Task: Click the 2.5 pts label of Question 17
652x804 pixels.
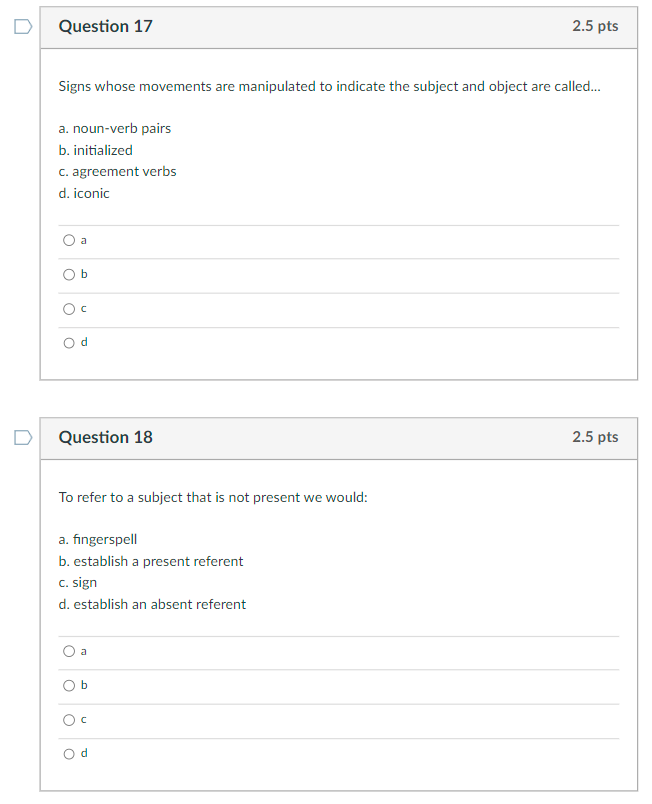Action: click(595, 26)
